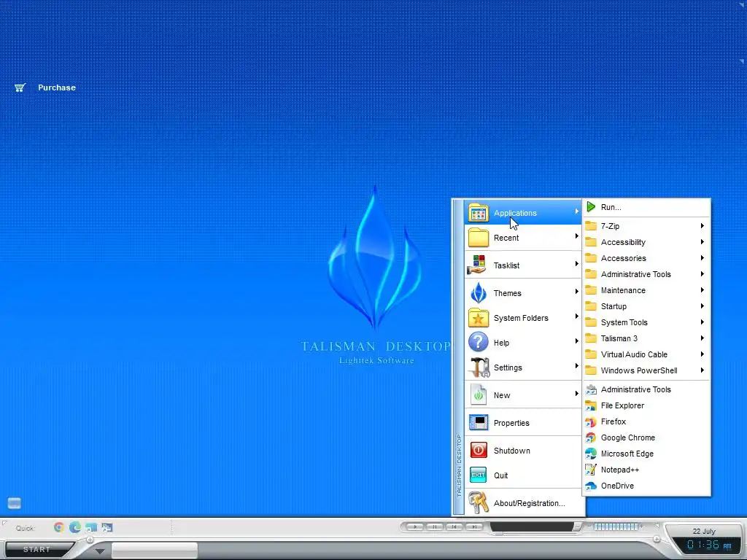The image size is (747, 560).
Task: Click the Administrative Tools shortcut icon
Action: [591, 389]
